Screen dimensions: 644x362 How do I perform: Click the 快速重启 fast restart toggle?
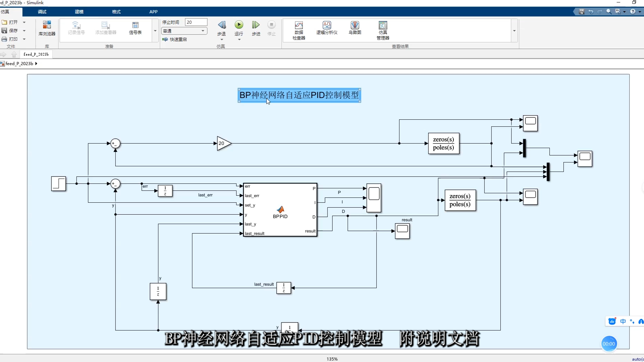click(x=174, y=39)
